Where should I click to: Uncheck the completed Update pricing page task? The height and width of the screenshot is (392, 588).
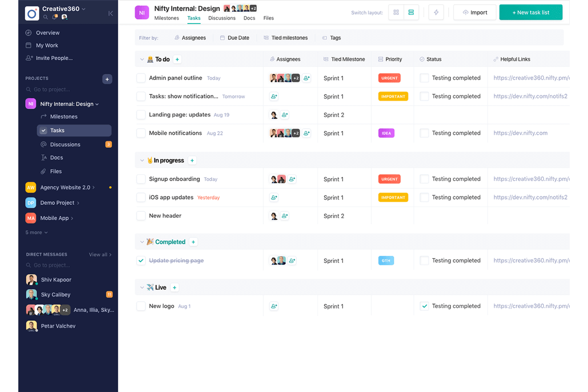pyautogui.click(x=141, y=260)
